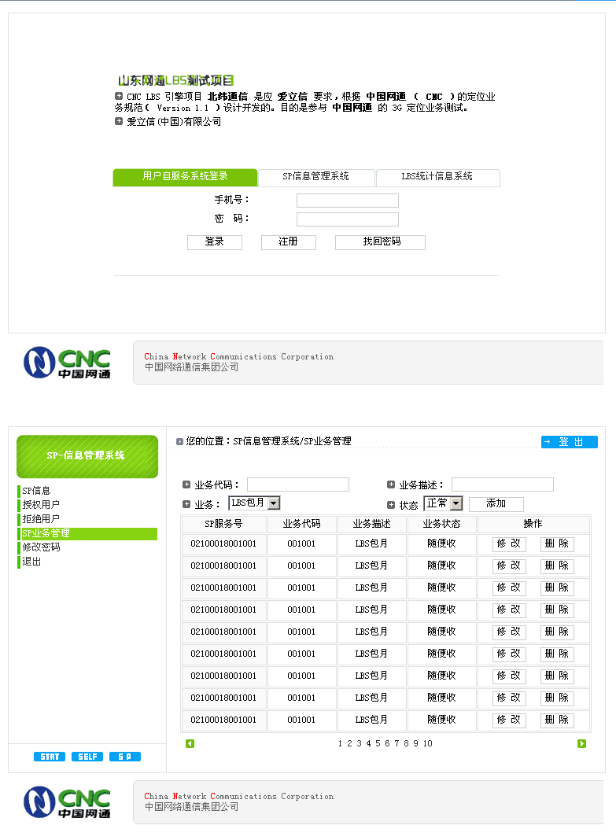Click the 登录 button

[215, 242]
